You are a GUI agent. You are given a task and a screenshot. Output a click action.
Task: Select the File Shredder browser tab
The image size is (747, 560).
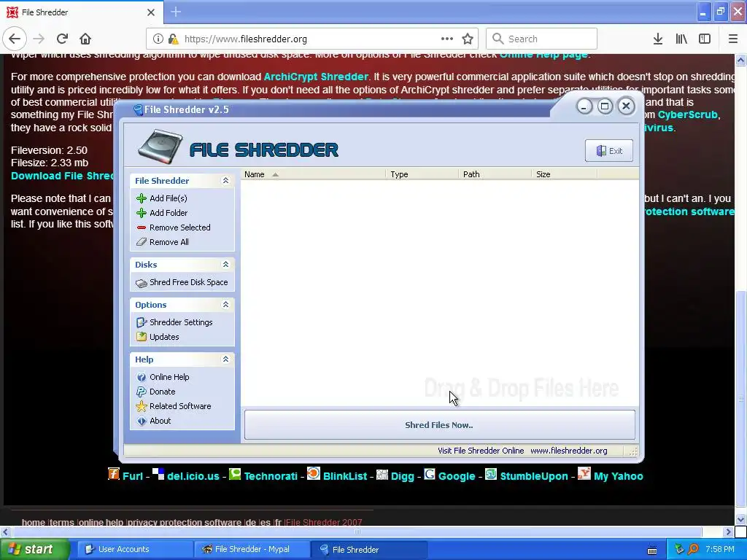81,12
